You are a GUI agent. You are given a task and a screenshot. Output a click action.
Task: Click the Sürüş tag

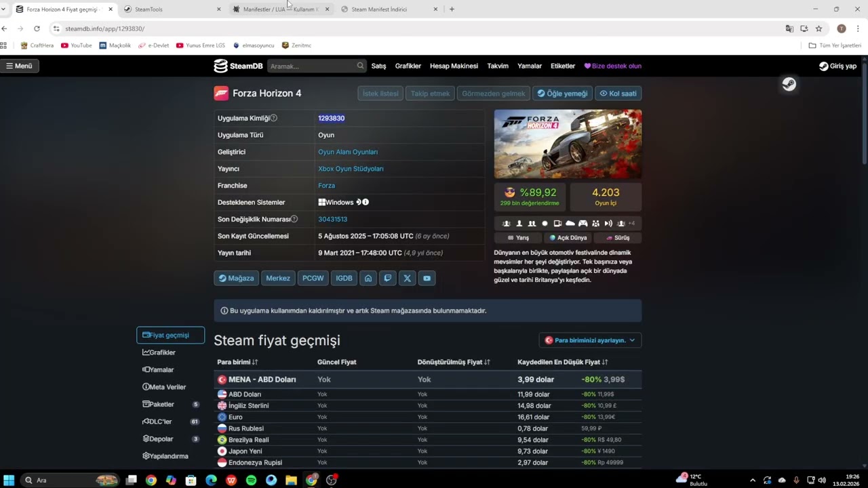618,238
